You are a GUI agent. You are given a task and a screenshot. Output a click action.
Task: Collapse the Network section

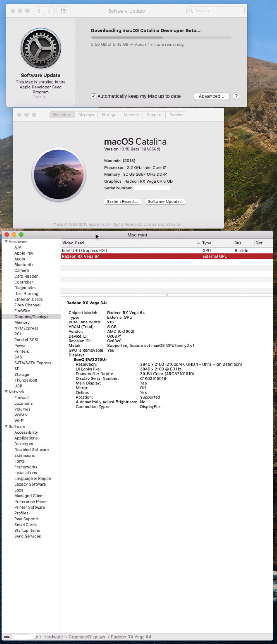6,392
